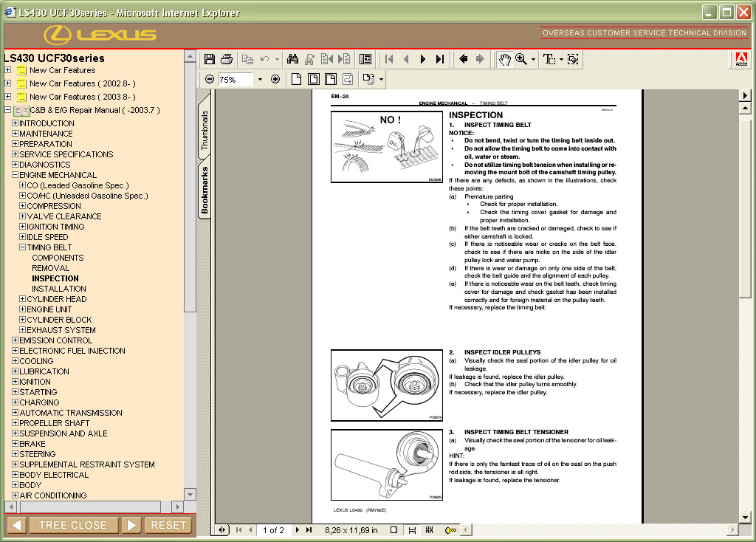Screen dimensions: 756x542
Task: Open the zoom percentage dropdown arrow
Action: click(x=261, y=79)
